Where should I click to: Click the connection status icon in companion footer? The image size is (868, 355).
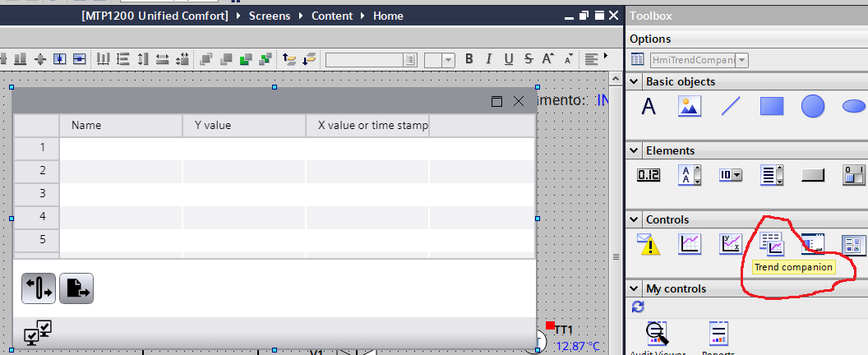click(38, 333)
